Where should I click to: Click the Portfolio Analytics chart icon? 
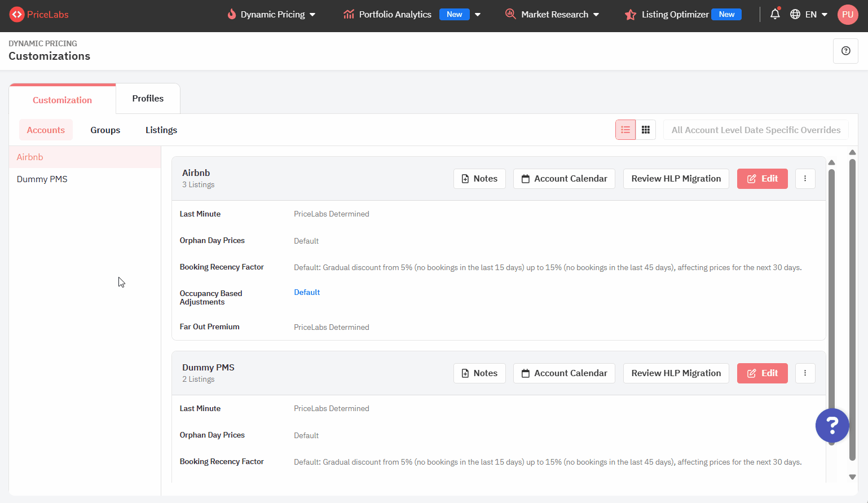(x=349, y=15)
